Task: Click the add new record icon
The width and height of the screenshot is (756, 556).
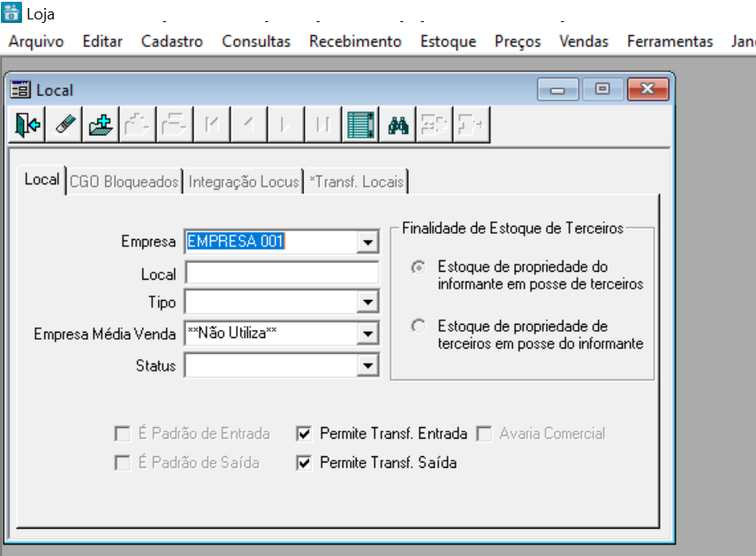Action: pos(101,124)
